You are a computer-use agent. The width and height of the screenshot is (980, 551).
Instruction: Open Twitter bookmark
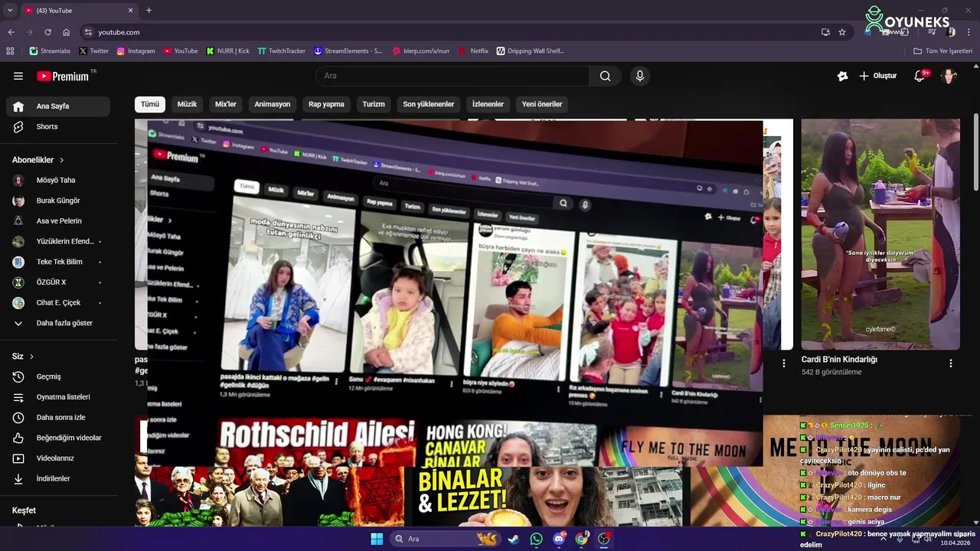(93, 51)
